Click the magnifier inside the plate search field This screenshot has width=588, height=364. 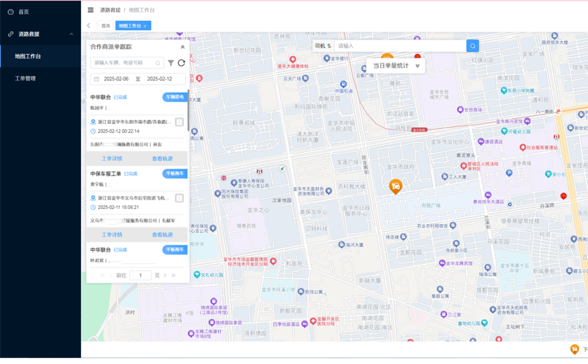(158, 63)
